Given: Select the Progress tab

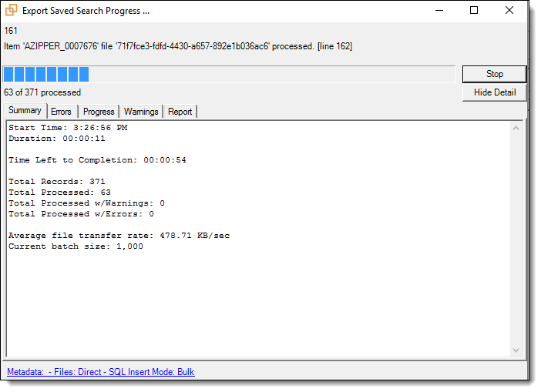Looking at the screenshot, I should click(99, 112).
